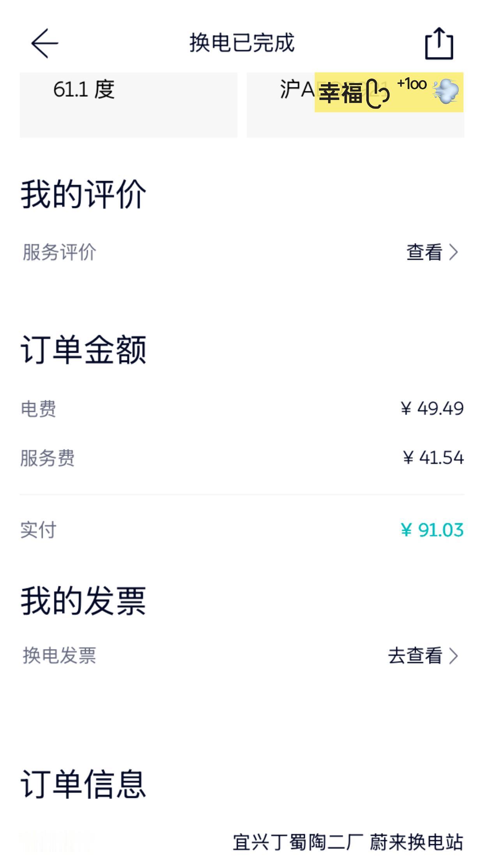The width and height of the screenshot is (488, 868).
Task: Select the 服务评价 row label
Action: [x=59, y=252]
